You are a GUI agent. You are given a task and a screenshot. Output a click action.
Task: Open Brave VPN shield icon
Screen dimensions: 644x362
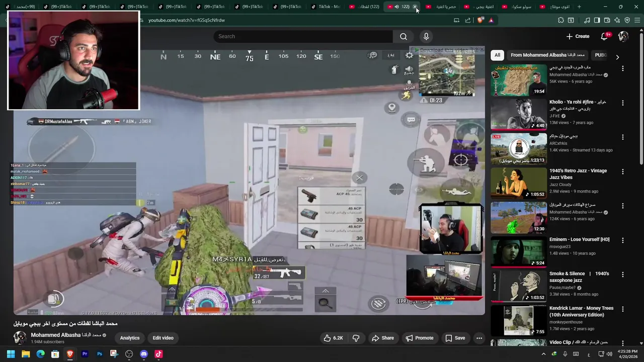627,20
